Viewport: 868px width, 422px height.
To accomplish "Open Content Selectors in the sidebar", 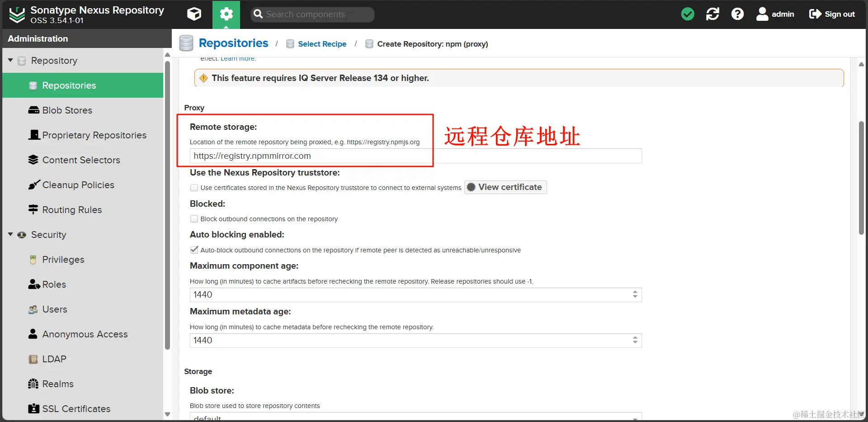I will click(x=83, y=160).
